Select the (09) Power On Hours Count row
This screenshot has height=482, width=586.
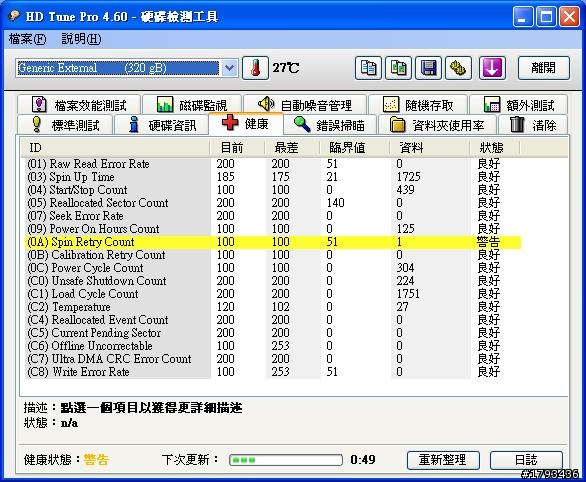click(273, 229)
